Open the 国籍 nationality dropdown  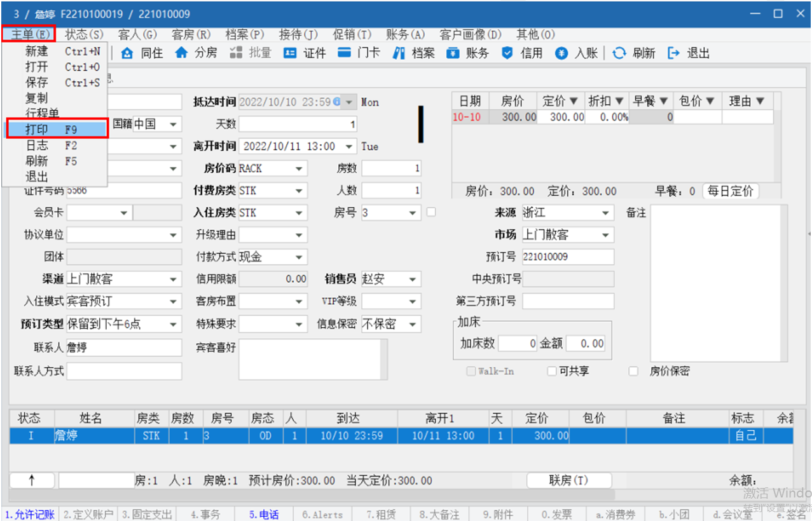point(174,124)
